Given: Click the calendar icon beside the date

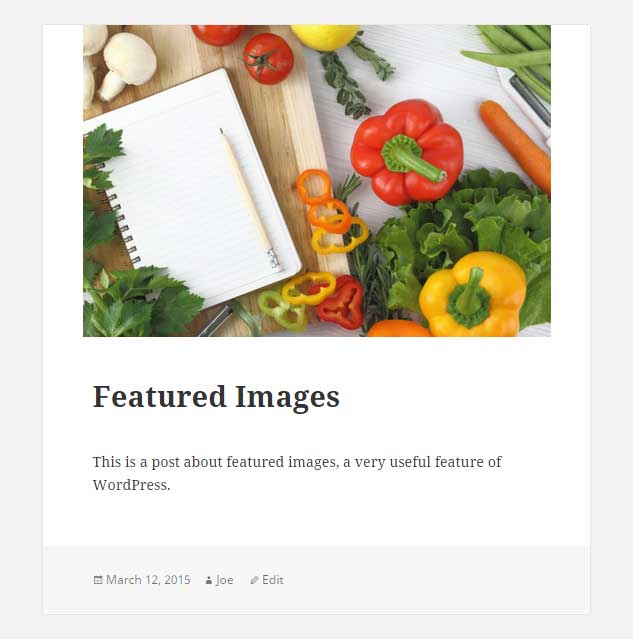Looking at the screenshot, I should (98, 580).
